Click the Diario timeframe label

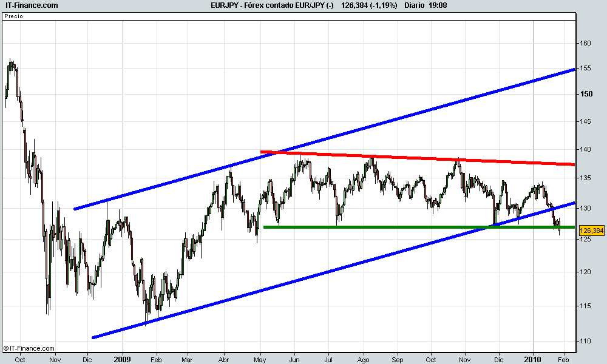click(415, 5)
